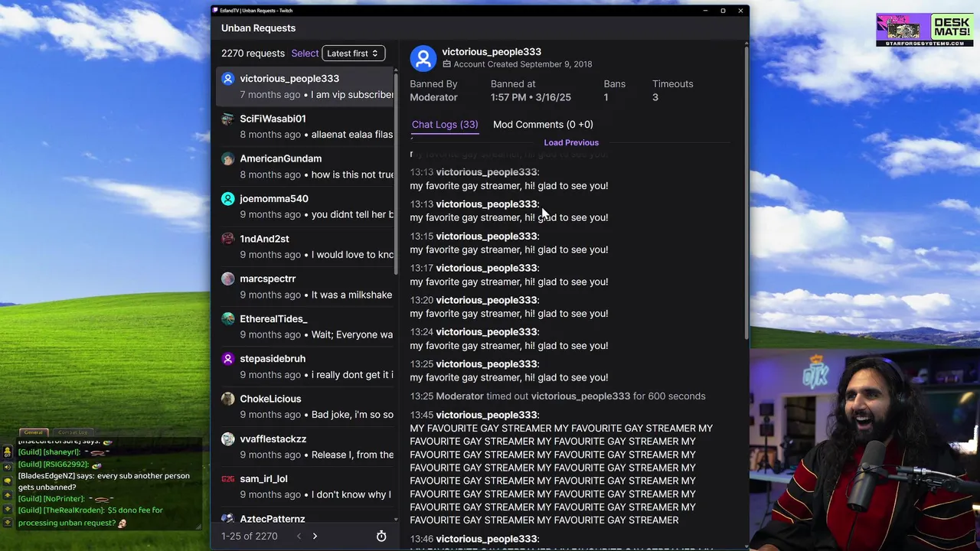Screen dimensions: 980x551
Task: Click 1ndAnd2st avatar icon
Action: pos(227,239)
